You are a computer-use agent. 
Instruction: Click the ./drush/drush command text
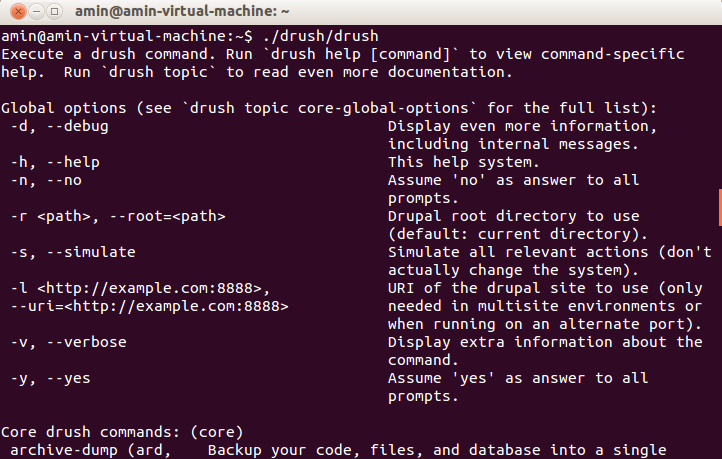(320, 36)
